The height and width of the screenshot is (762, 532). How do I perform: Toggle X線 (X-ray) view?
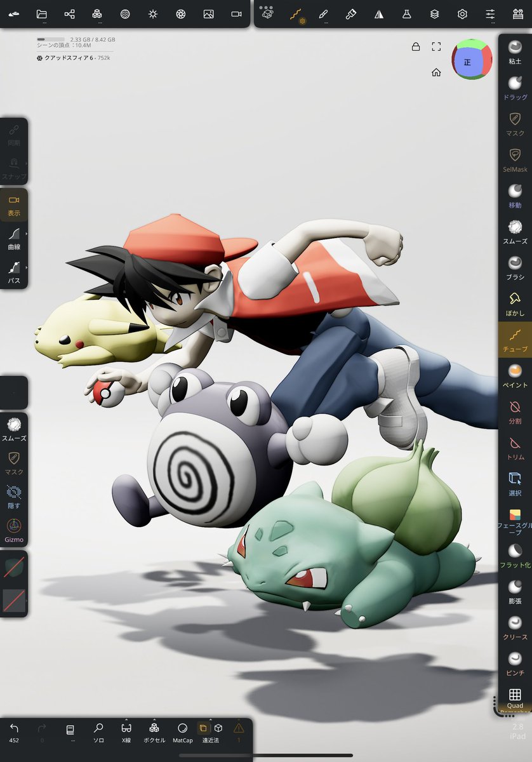coord(126,732)
